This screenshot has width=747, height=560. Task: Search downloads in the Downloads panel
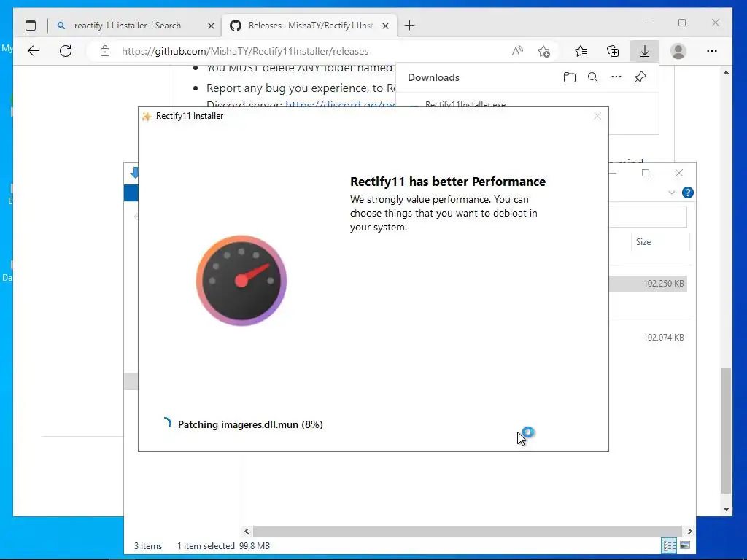click(x=592, y=77)
